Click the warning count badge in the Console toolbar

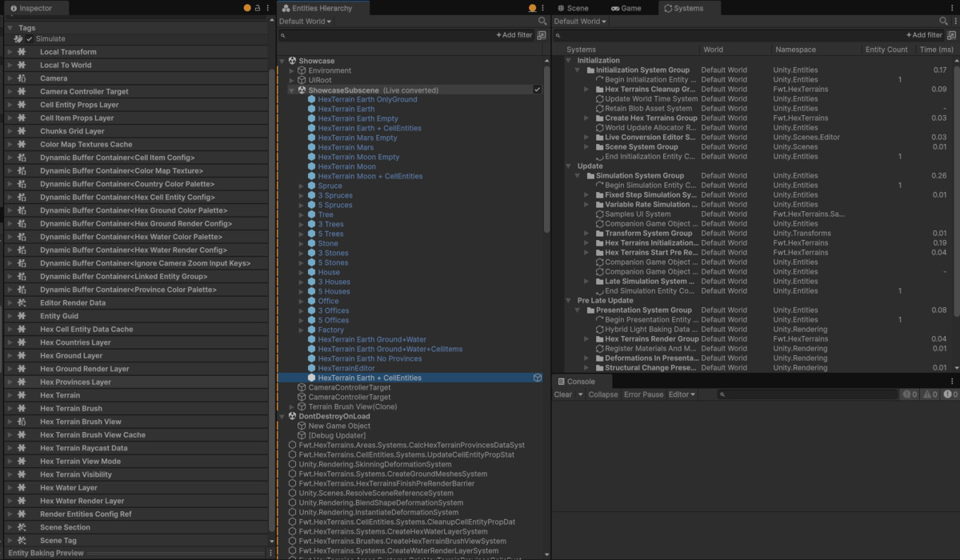(928, 394)
